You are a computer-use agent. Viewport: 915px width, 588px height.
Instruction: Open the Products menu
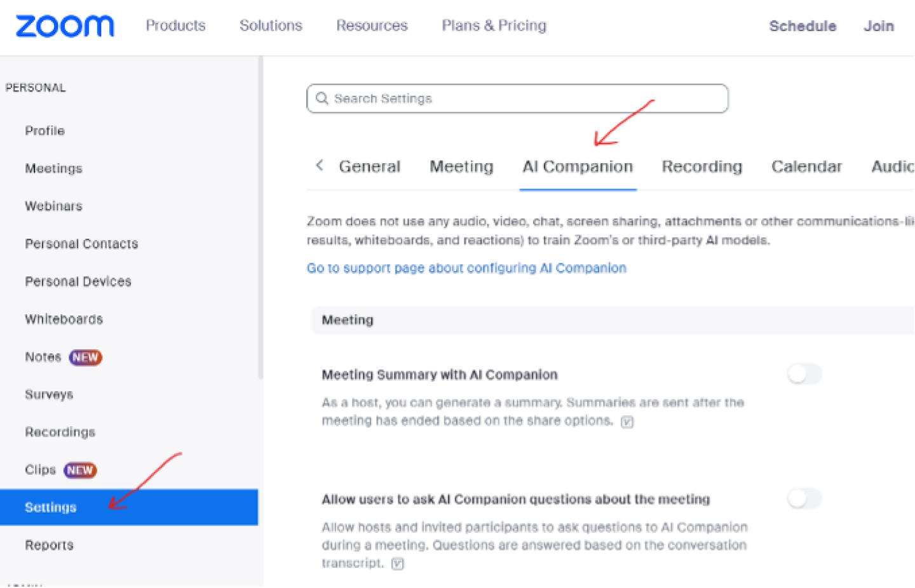[x=175, y=25]
